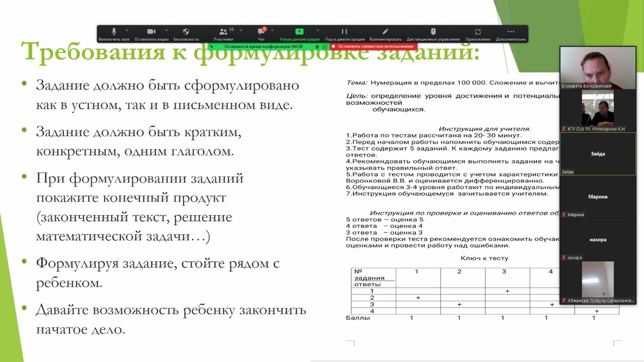644x362 pixels.
Task: Mute the microphone with Выключить звук
Action: (x=114, y=32)
